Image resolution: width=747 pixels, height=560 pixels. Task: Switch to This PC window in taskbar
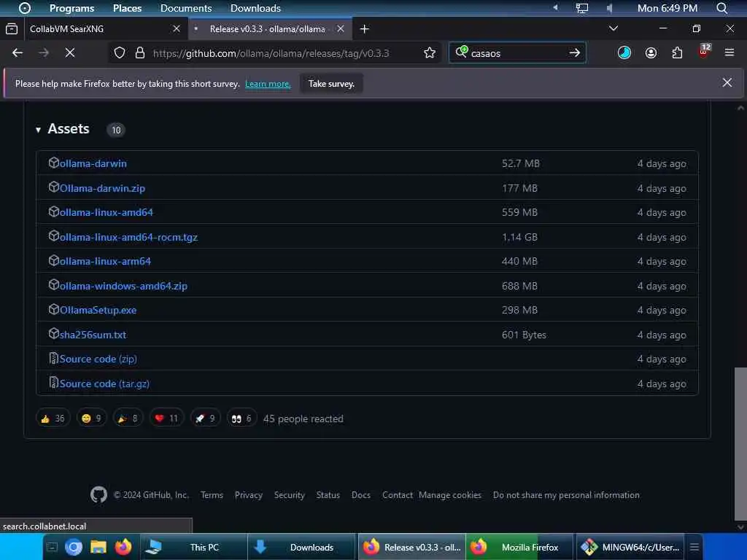coord(193,547)
